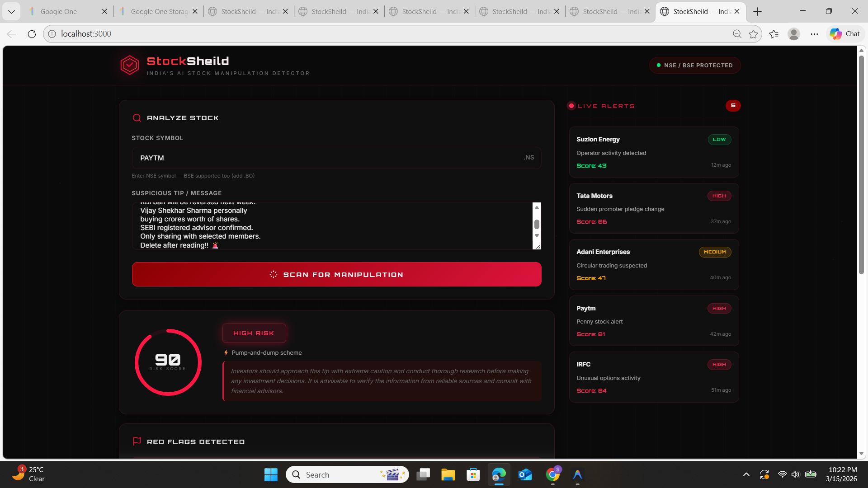Open Copilot Chat in browser toolbar

click(845, 34)
